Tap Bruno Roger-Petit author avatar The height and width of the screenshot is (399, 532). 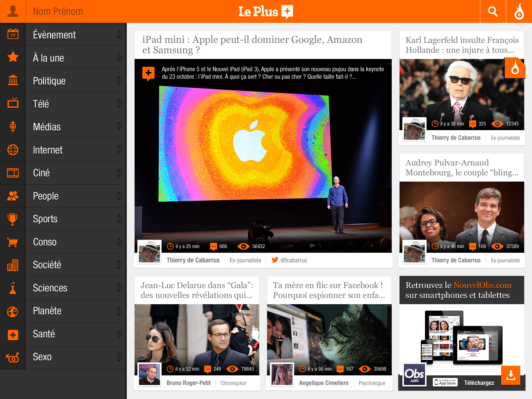pos(149,374)
